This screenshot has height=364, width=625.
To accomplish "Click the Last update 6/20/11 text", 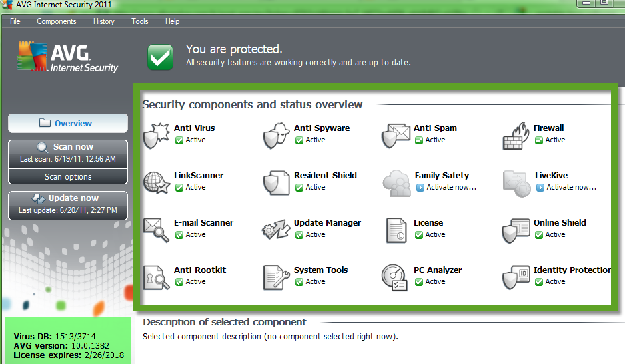I will [x=68, y=210].
